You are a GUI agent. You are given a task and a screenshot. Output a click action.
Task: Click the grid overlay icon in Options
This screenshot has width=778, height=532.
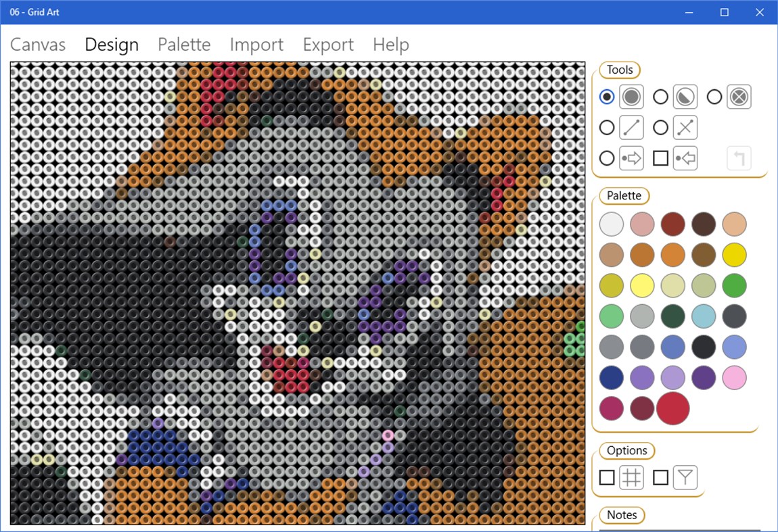click(631, 477)
